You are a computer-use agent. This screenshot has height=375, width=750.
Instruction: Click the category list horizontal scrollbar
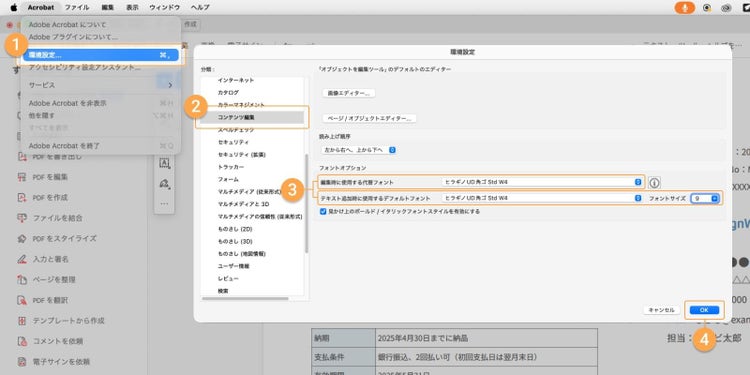pyautogui.click(x=245, y=299)
